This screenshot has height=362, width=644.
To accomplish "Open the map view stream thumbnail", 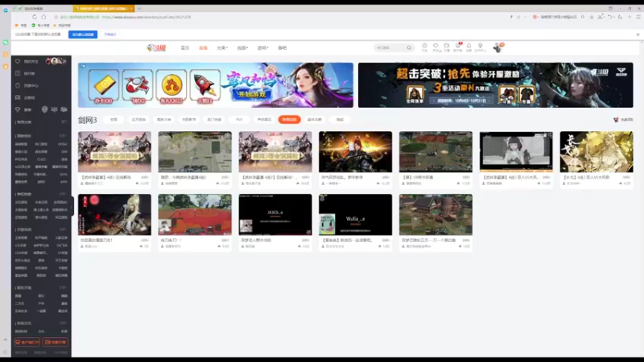I will (195, 152).
